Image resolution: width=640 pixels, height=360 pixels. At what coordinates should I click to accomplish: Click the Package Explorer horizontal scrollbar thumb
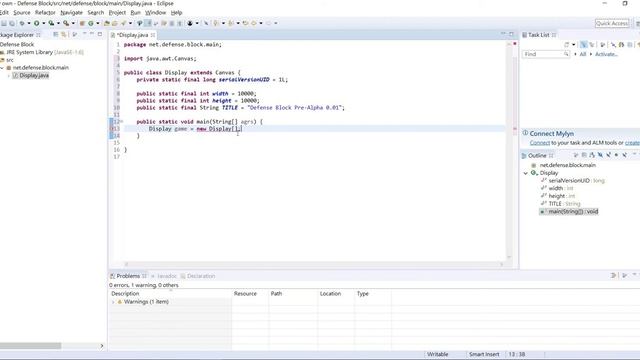point(31,346)
